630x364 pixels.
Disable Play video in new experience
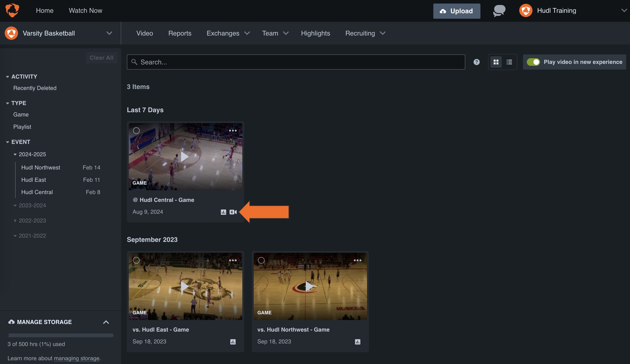534,62
